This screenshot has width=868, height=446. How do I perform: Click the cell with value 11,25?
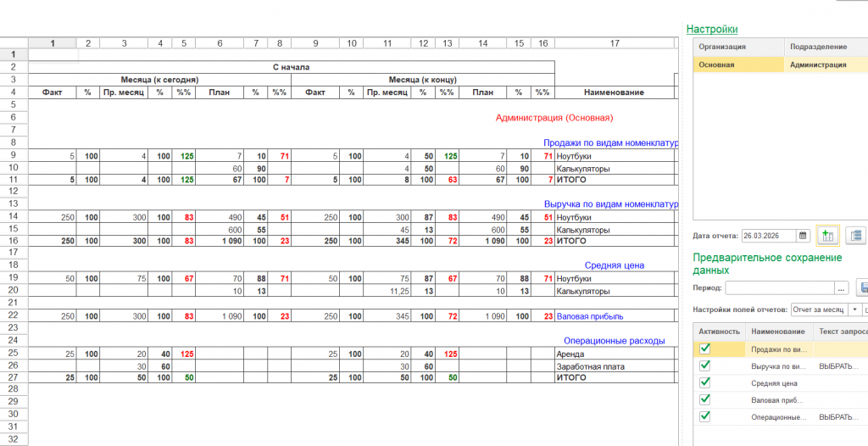[386, 291]
